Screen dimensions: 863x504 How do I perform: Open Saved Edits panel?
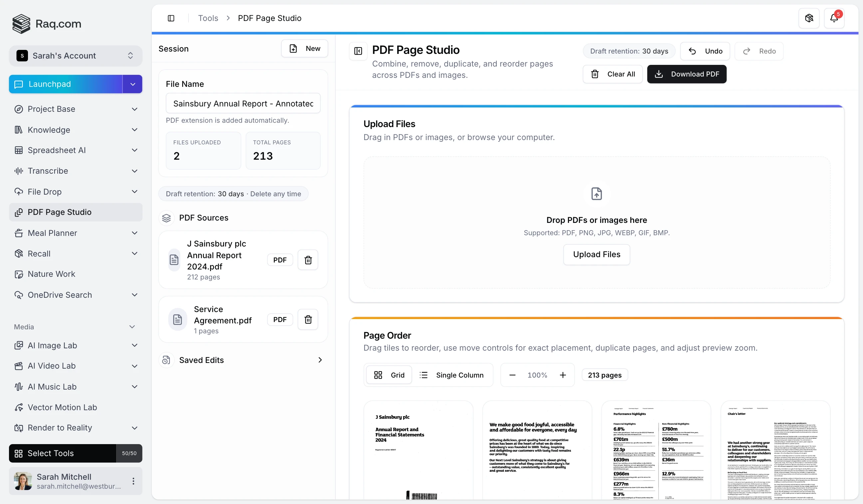click(x=202, y=360)
